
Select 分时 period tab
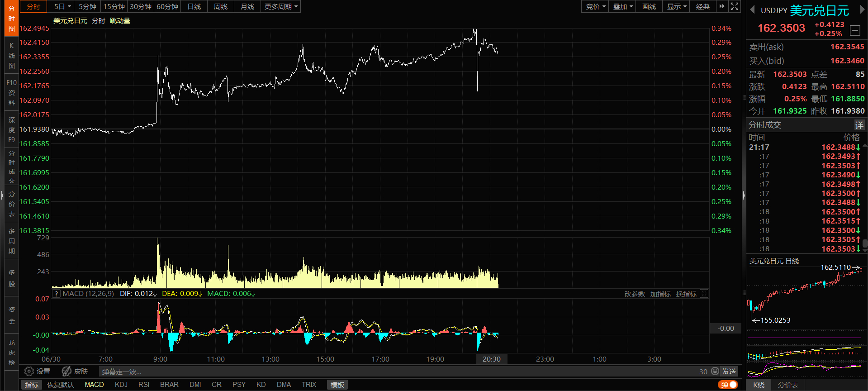33,6
